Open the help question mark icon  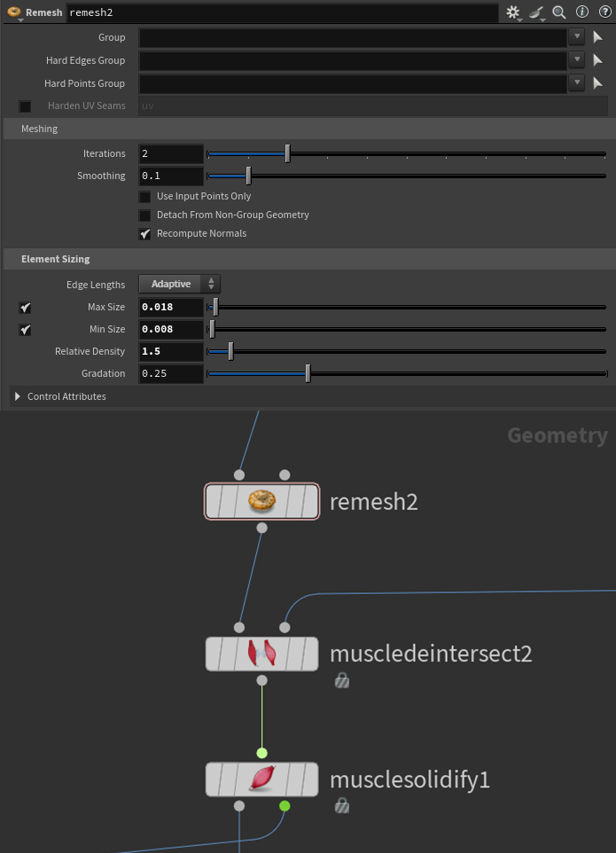tap(605, 12)
